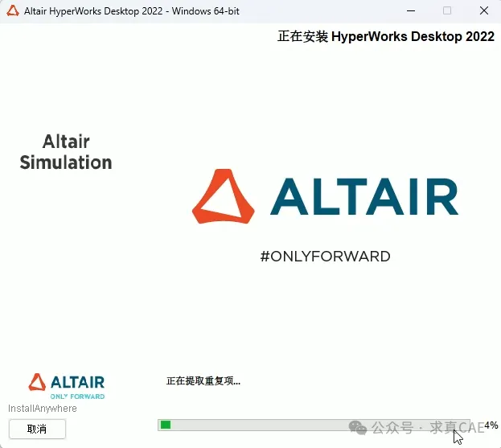Click the '#ONLYFORWARD' text
The width and height of the screenshot is (501, 448).
pos(325,257)
